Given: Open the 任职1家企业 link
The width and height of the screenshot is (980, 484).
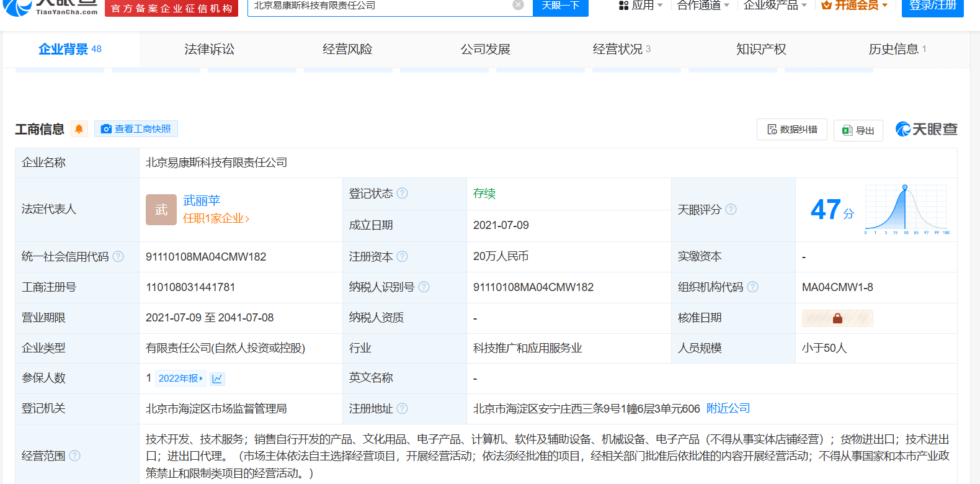Looking at the screenshot, I should (x=216, y=218).
